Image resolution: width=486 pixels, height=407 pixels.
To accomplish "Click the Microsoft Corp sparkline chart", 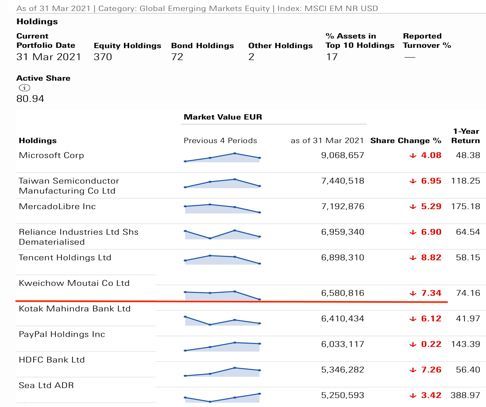I will tap(222, 157).
